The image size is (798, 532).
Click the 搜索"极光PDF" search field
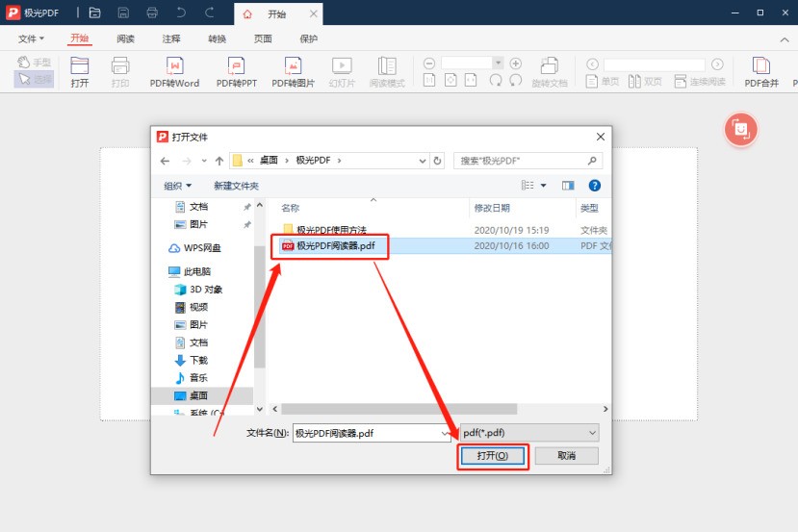[528, 161]
